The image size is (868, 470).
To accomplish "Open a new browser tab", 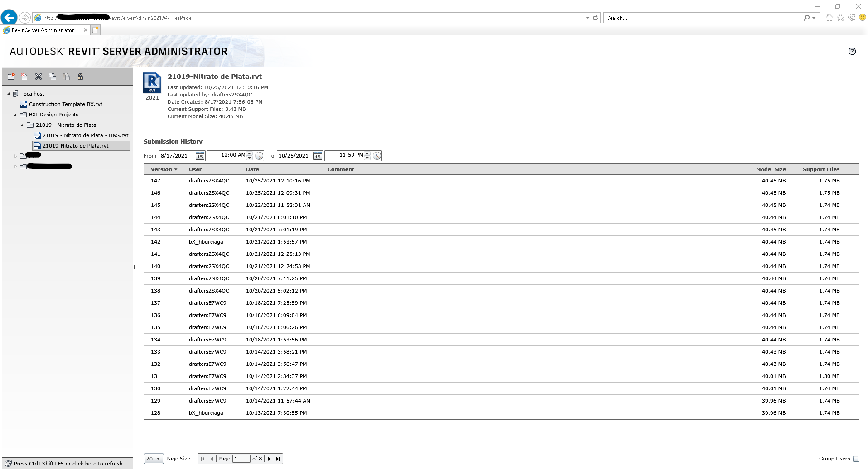I will tap(95, 30).
